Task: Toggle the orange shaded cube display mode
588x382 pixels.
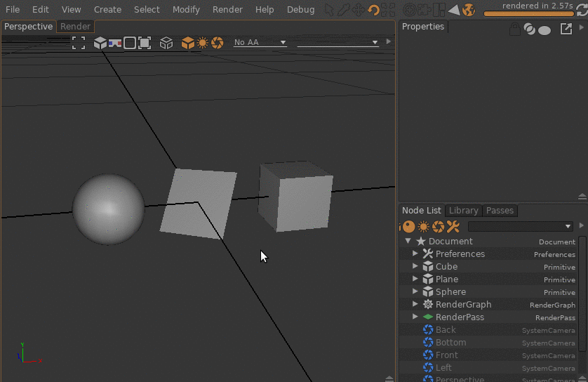Action: 187,43
